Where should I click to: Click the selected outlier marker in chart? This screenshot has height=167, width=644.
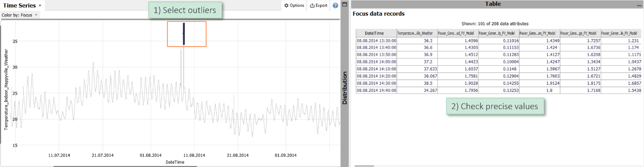184,34
